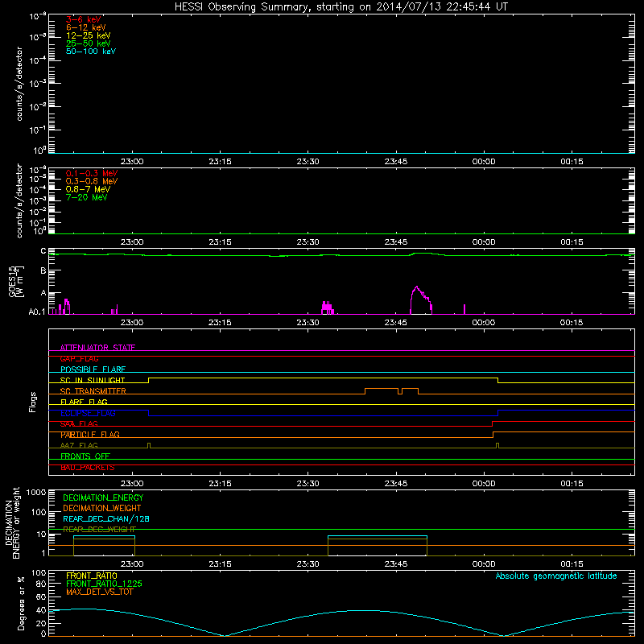Click the 23:30 tick label under Flags panel

[x=308, y=484]
